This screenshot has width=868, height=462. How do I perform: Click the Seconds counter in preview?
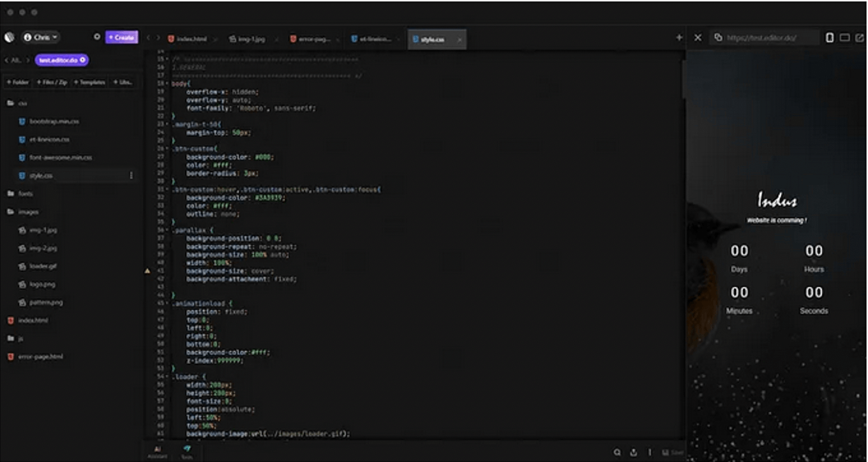814,300
